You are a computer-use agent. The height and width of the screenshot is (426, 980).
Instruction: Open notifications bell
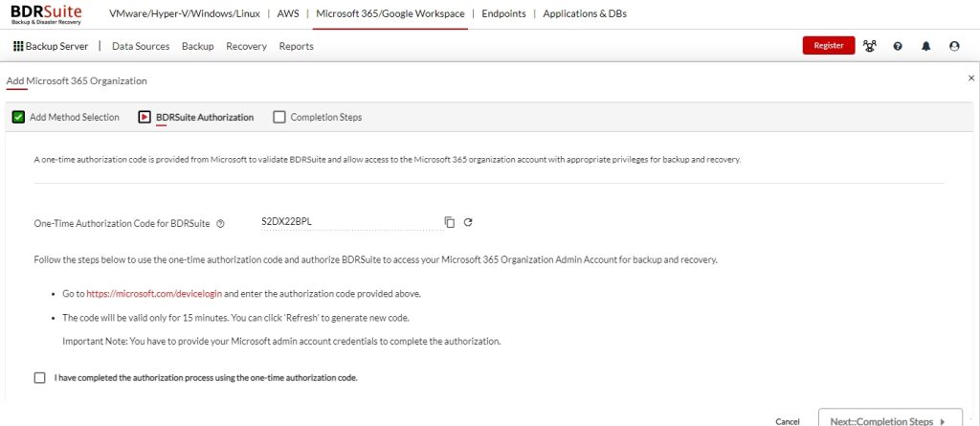point(926,46)
